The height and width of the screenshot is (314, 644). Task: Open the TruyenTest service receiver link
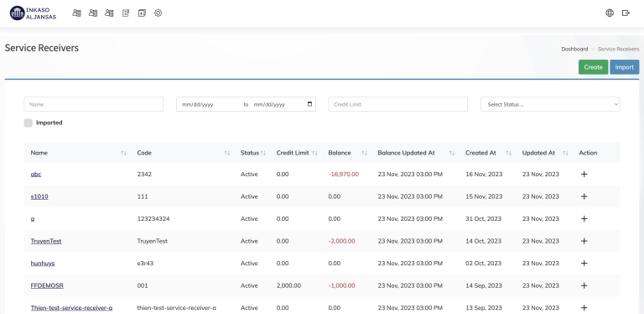46,241
